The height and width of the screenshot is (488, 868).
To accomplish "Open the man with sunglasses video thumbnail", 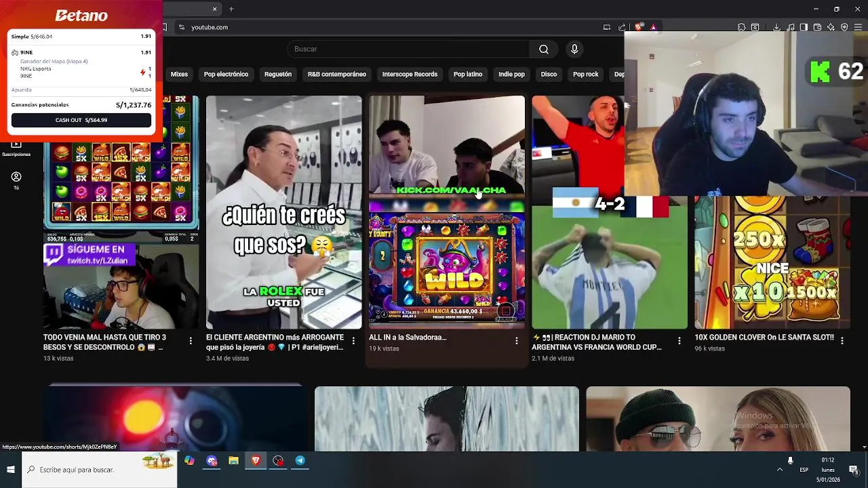I will tap(717, 419).
